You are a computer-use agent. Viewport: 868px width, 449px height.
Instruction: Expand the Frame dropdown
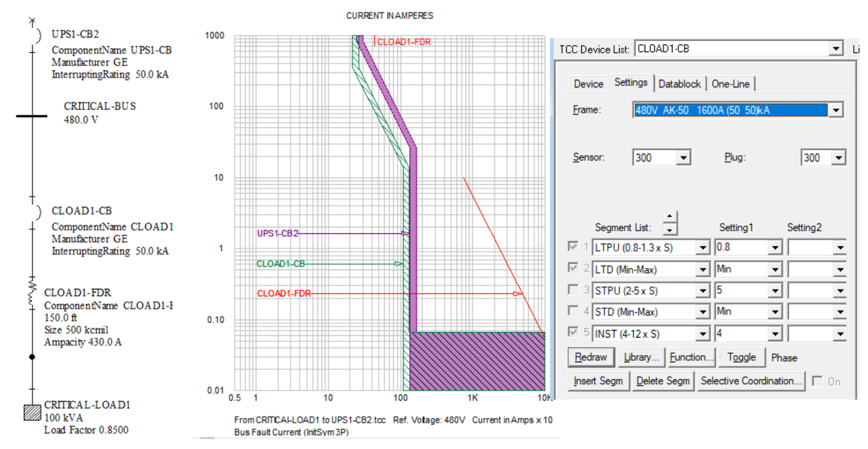(836, 111)
